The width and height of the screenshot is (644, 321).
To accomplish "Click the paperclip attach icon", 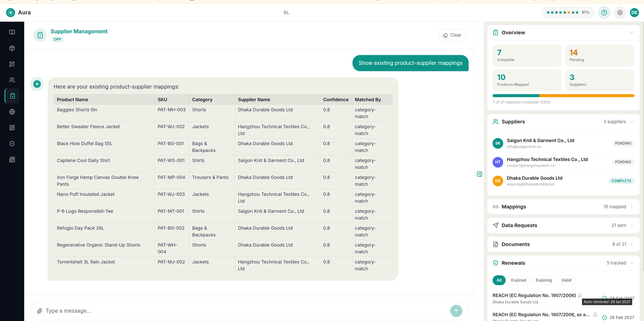I will click(x=40, y=311).
